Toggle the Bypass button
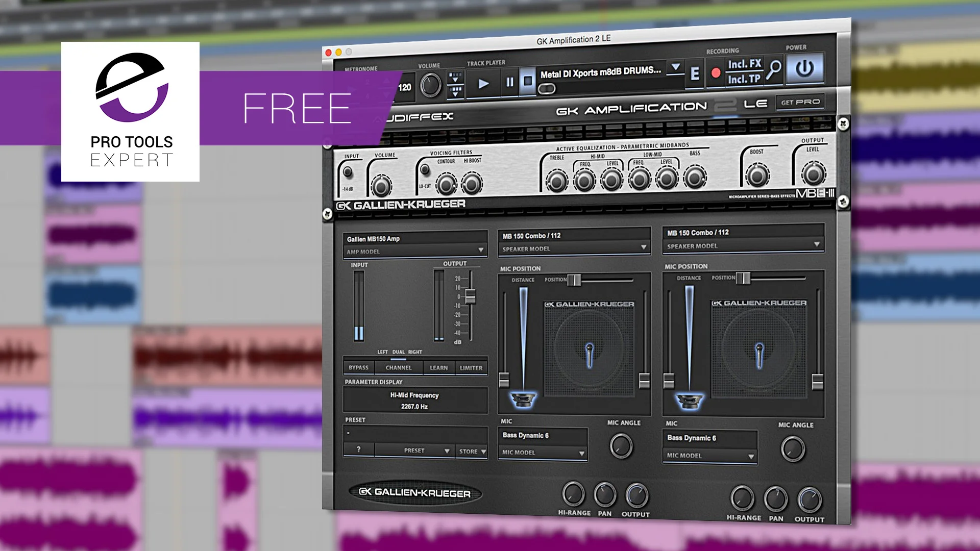This screenshot has height=551, width=980. pyautogui.click(x=358, y=367)
